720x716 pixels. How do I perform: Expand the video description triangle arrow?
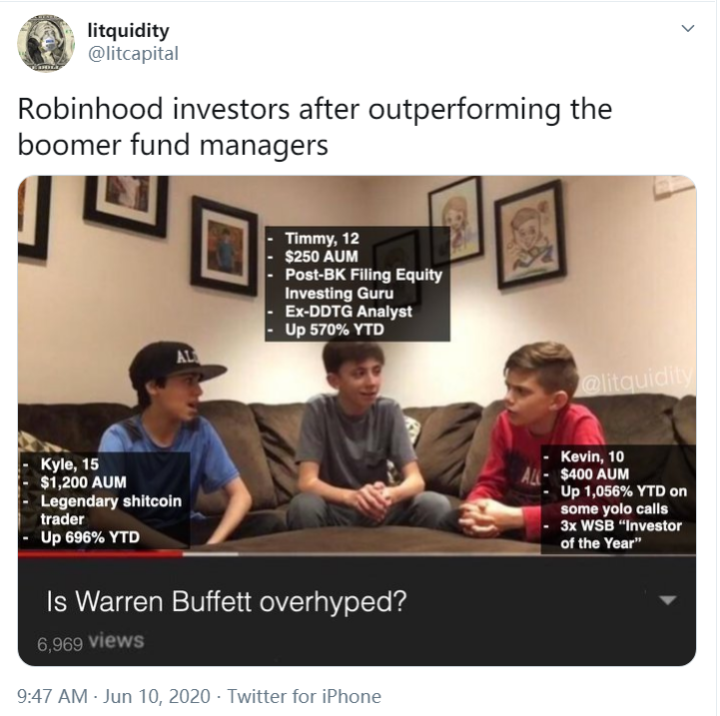click(x=667, y=600)
